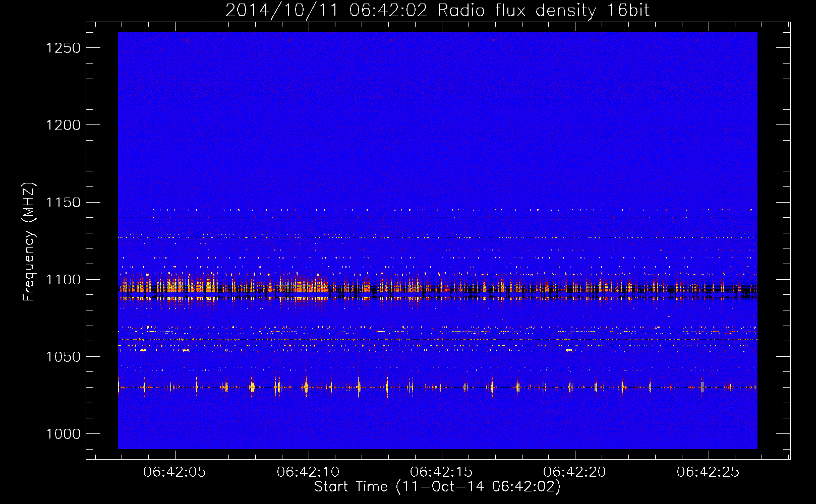Click the 1200 frequency tick label
Screen dimensions: 816x504
(x=64, y=125)
